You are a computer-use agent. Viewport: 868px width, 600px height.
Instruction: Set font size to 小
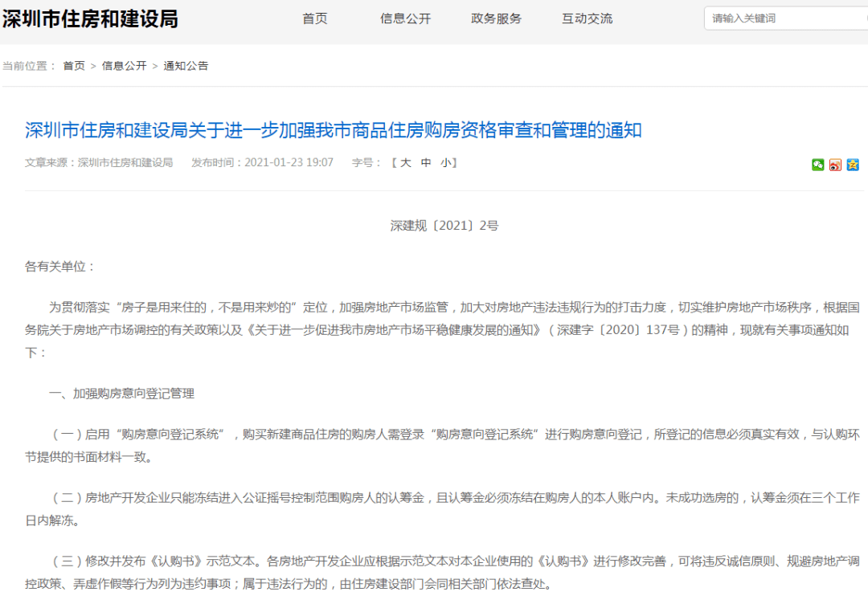tap(445, 162)
